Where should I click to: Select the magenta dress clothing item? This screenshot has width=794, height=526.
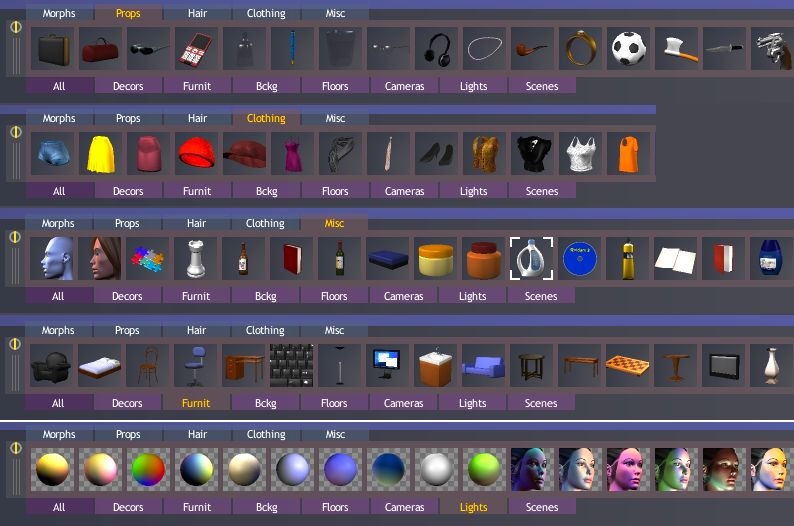(x=292, y=154)
